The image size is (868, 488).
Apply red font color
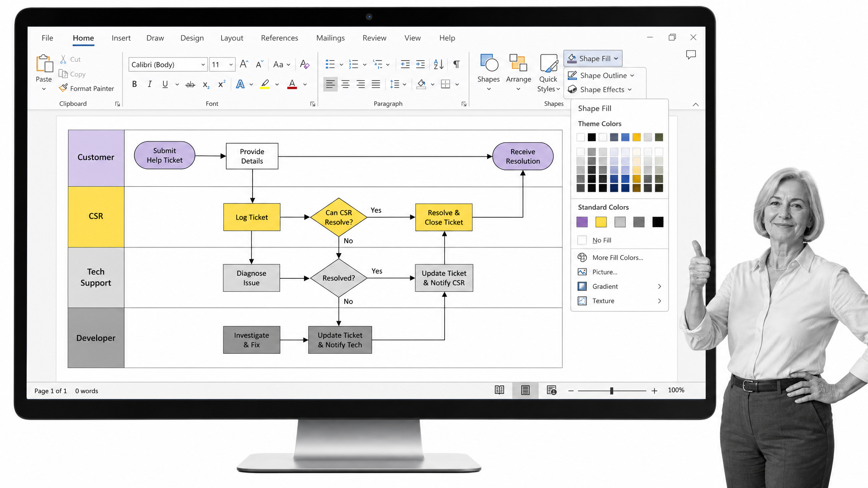[292, 84]
